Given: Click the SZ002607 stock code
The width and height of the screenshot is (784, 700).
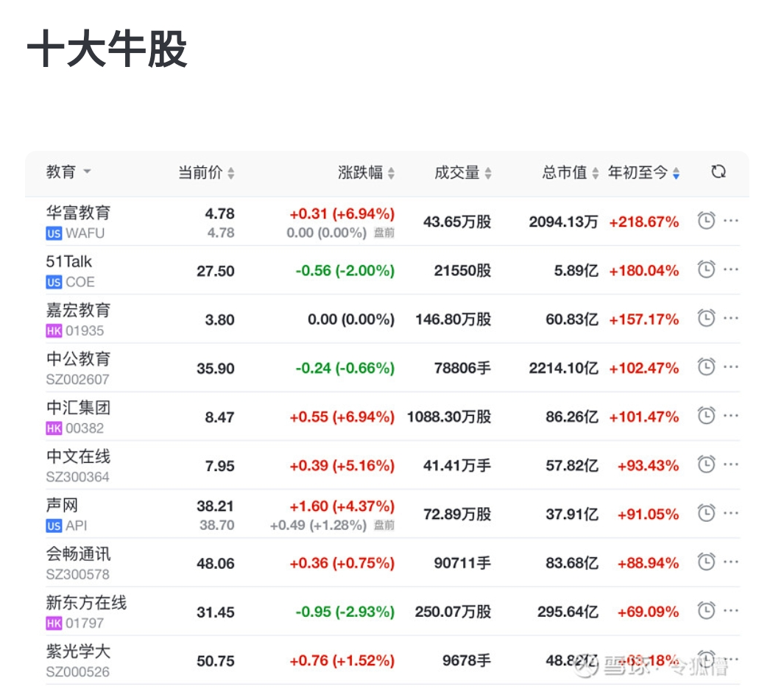Looking at the screenshot, I should [77, 380].
